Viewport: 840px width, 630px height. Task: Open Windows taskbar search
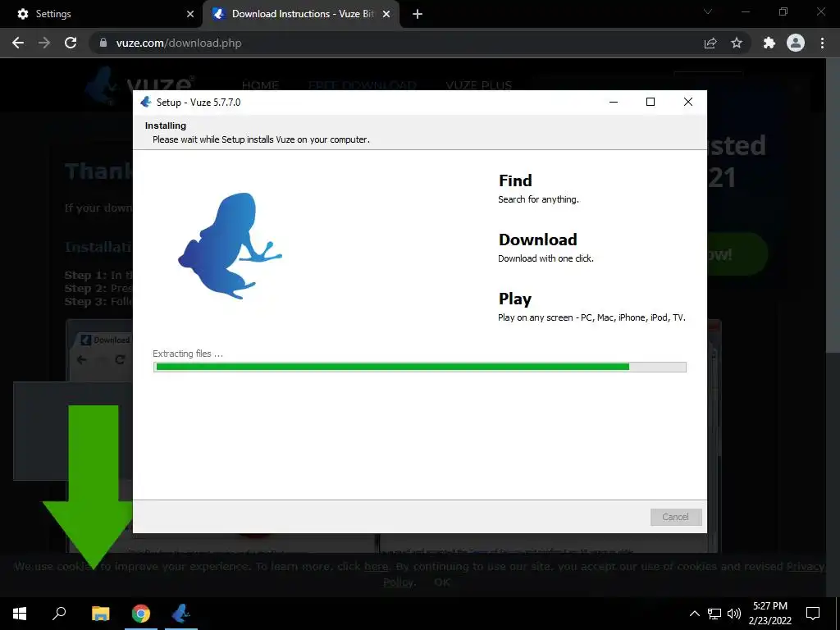pos(59,614)
